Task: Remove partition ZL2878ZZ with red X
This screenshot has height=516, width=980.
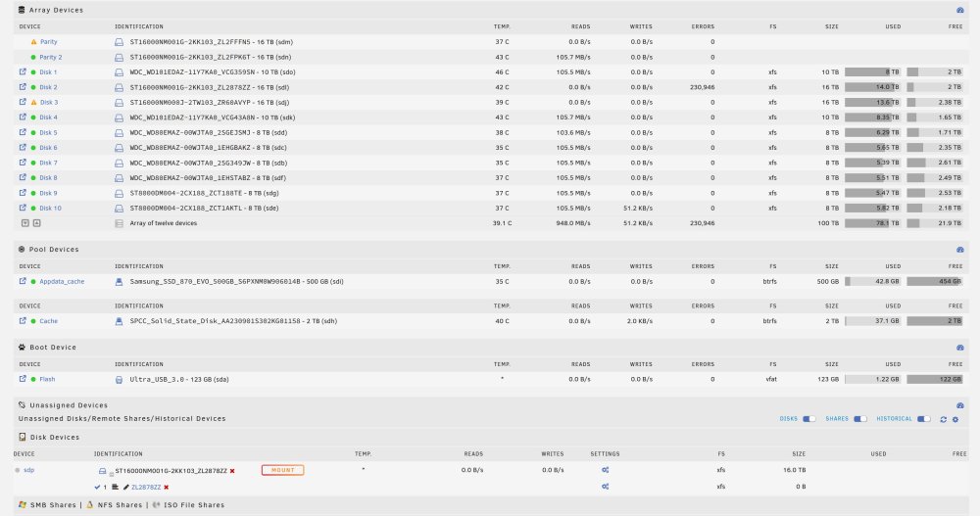Action: coord(167,488)
